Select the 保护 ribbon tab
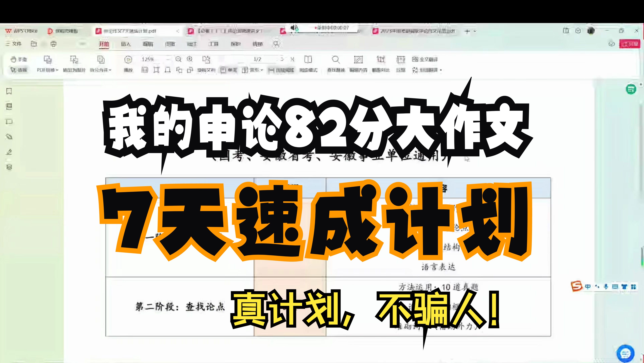644x363 pixels. pyautogui.click(x=236, y=44)
